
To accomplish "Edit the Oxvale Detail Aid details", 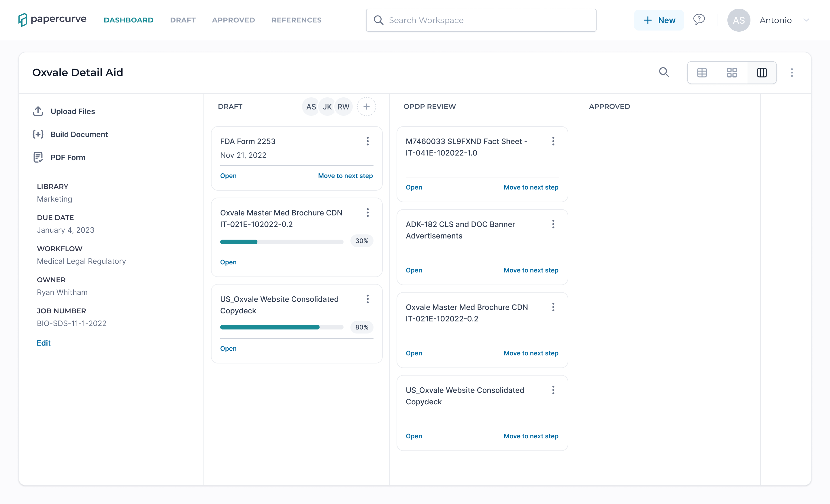I will (x=44, y=343).
